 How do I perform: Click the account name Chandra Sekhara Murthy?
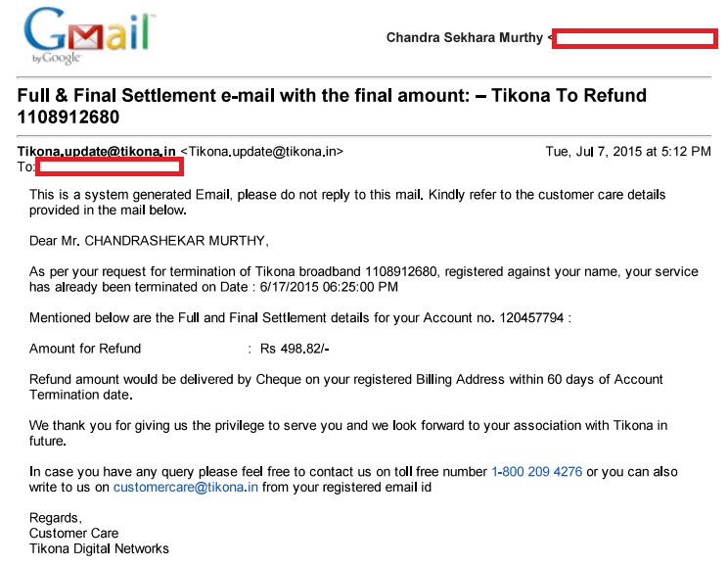(464, 38)
